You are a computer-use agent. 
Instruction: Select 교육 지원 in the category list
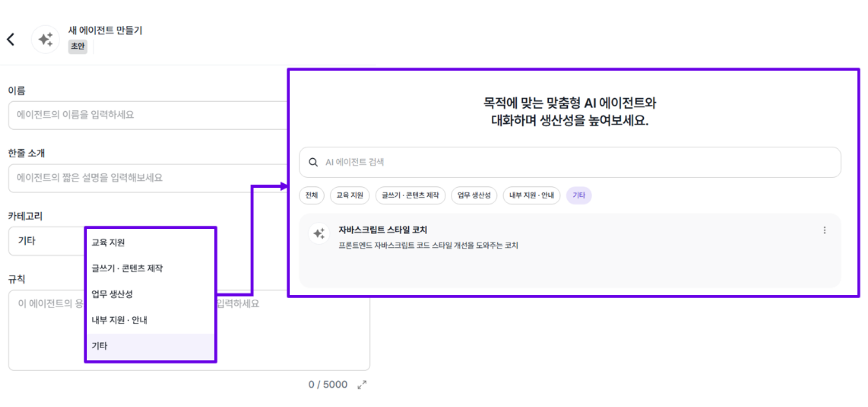[x=108, y=242]
